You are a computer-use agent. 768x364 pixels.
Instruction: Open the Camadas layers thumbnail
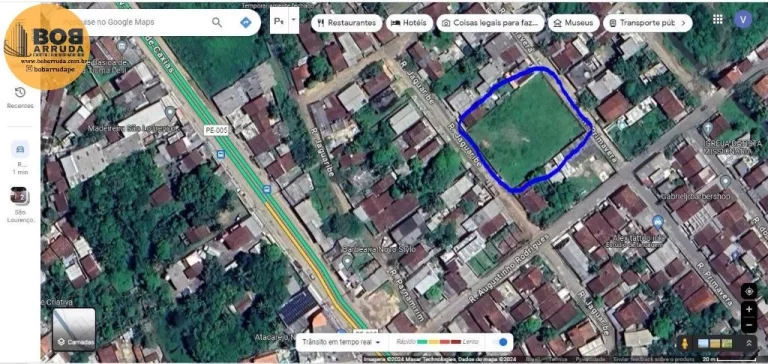click(73, 329)
